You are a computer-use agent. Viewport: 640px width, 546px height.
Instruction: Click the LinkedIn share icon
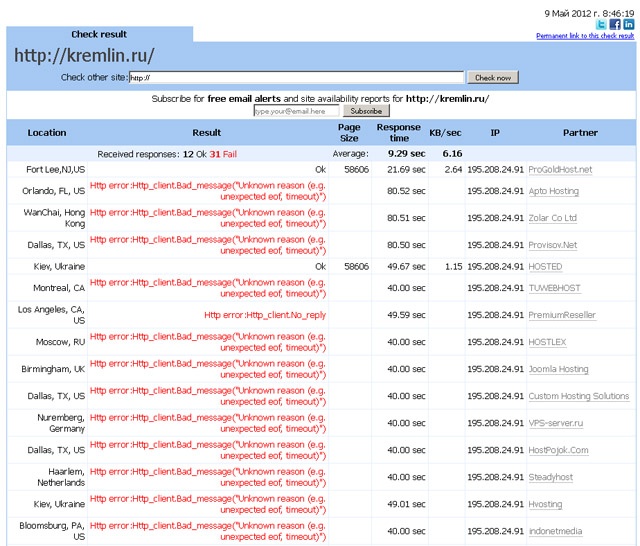coord(628,24)
